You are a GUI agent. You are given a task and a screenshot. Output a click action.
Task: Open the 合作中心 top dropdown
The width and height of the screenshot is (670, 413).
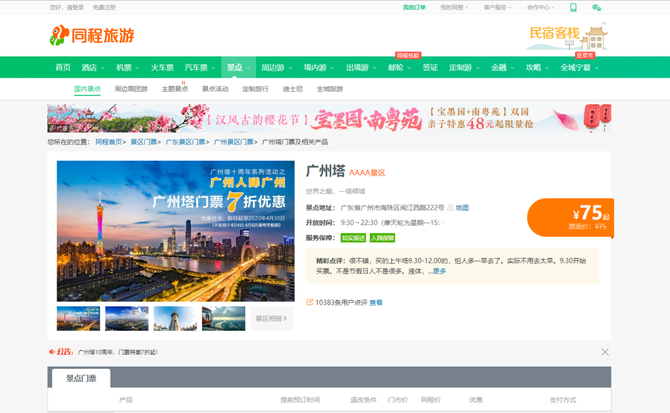[x=541, y=7]
